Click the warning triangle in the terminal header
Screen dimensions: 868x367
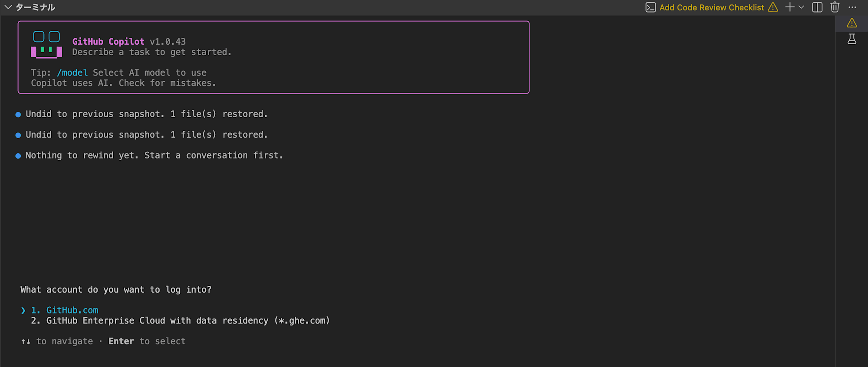click(773, 7)
